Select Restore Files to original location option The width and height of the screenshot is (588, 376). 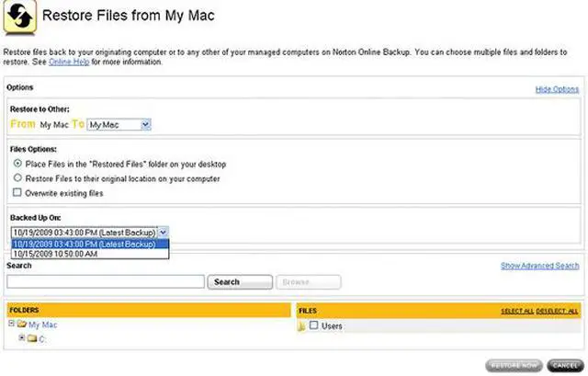[17, 177]
